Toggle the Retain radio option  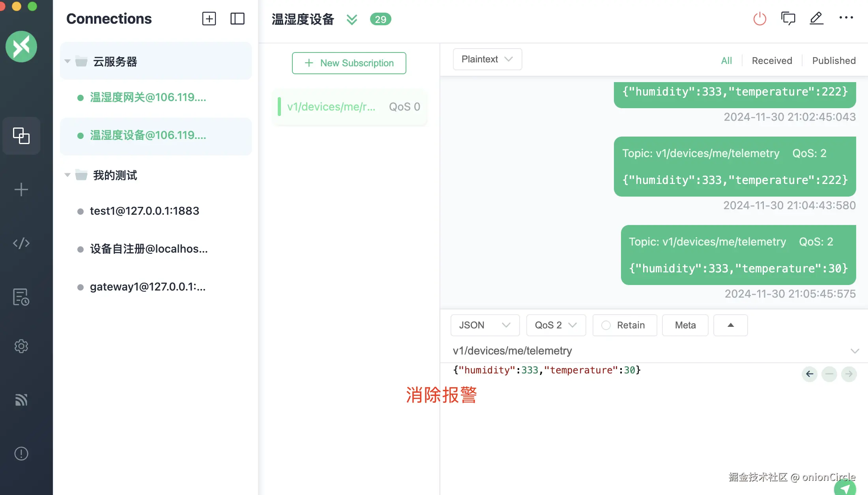pyautogui.click(x=606, y=325)
